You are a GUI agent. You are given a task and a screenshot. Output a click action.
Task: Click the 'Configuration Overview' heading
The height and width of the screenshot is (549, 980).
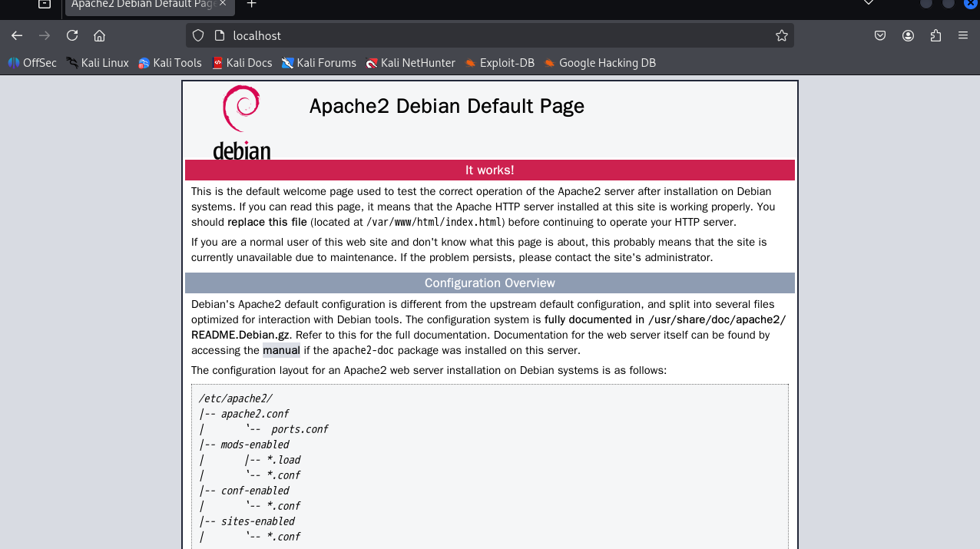pyautogui.click(x=490, y=283)
